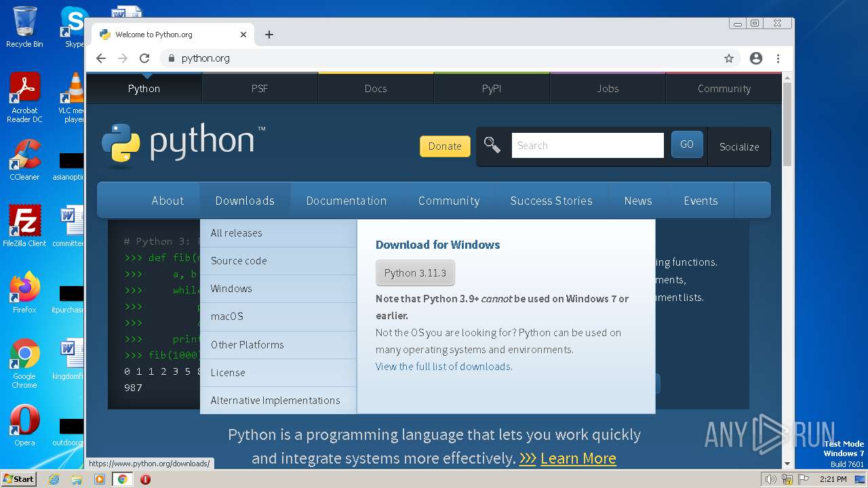The image size is (868, 488).
Task: Open the Success Stories menu
Action: [x=551, y=201]
